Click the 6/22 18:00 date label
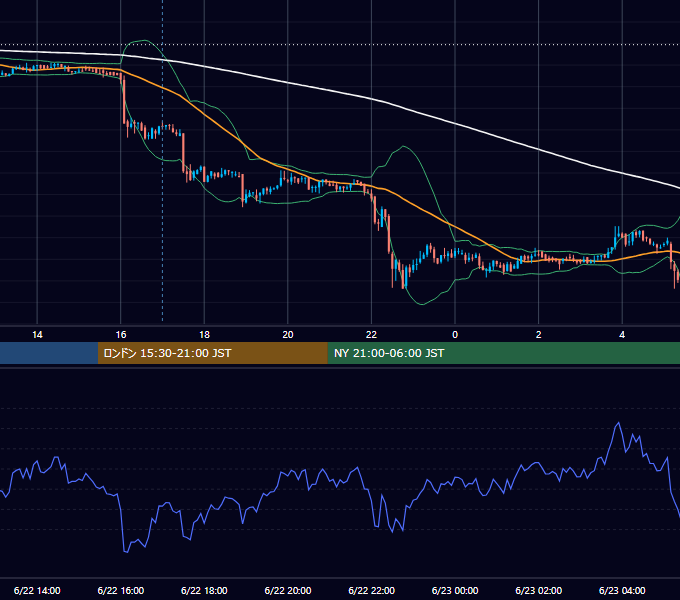Screen dimensions: 680x600 tap(204, 590)
